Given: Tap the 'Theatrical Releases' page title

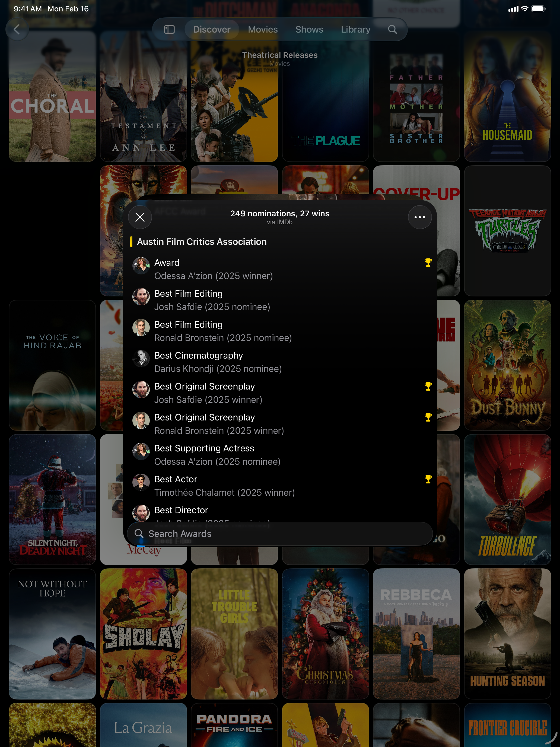Looking at the screenshot, I should (279, 55).
